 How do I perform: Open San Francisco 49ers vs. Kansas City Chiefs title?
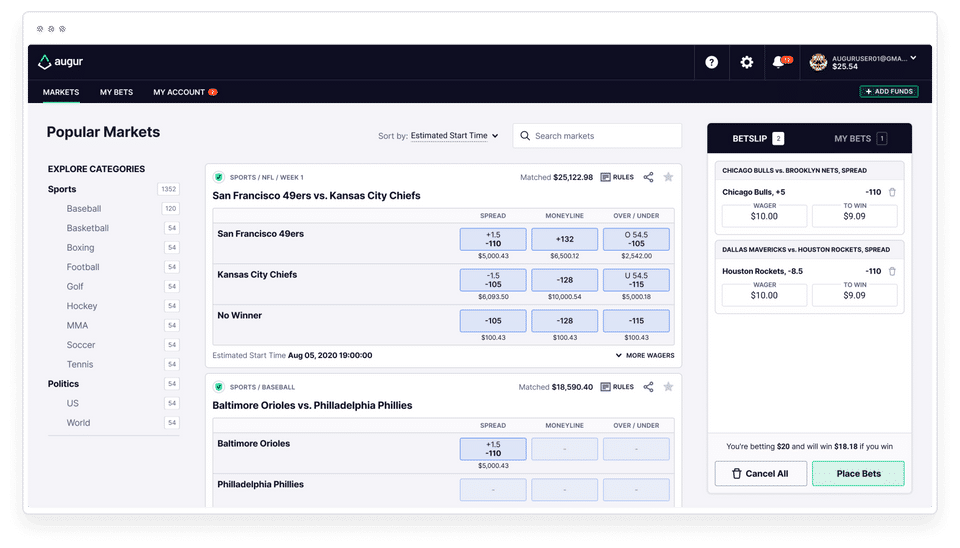click(317, 196)
